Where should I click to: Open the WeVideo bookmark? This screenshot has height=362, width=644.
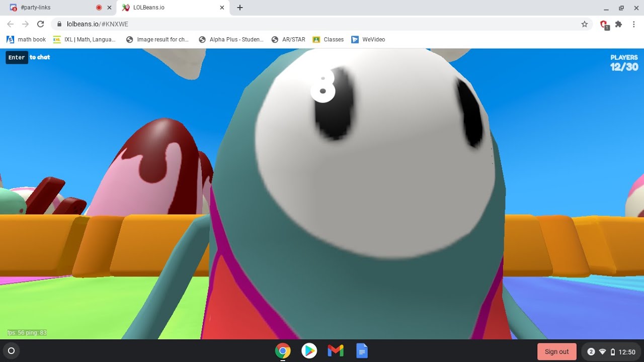point(368,39)
